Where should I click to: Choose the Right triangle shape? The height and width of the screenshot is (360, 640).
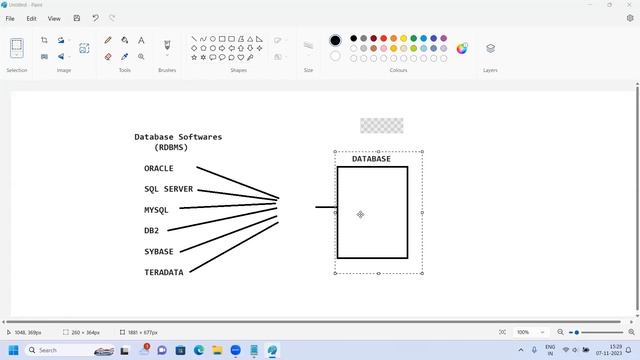[260, 39]
